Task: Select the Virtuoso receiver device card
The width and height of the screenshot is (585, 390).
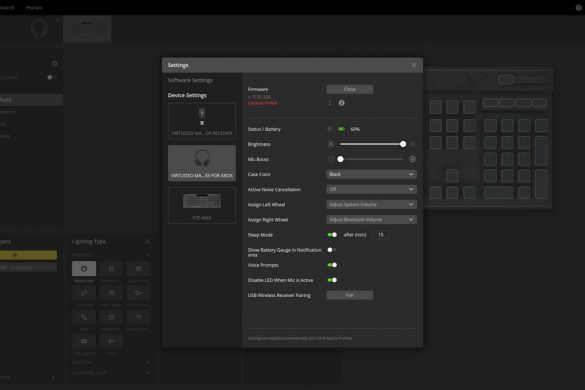Action: 202,121
